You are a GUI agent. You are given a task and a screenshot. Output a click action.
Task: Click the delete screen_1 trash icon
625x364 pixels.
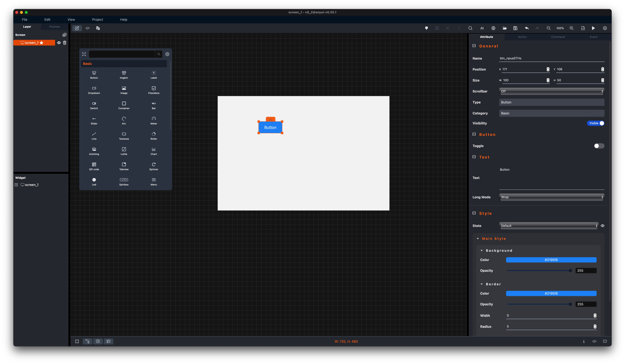65,43
